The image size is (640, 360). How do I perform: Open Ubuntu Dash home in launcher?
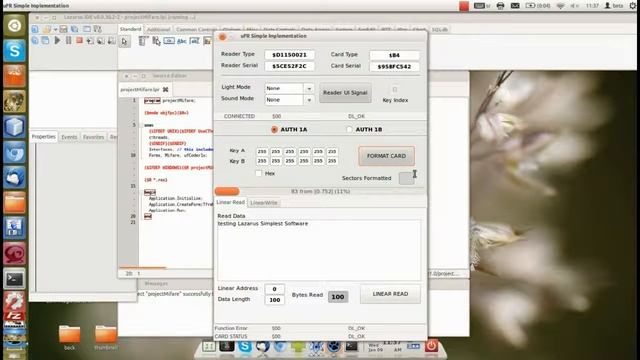pyautogui.click(x=14, y=26)
